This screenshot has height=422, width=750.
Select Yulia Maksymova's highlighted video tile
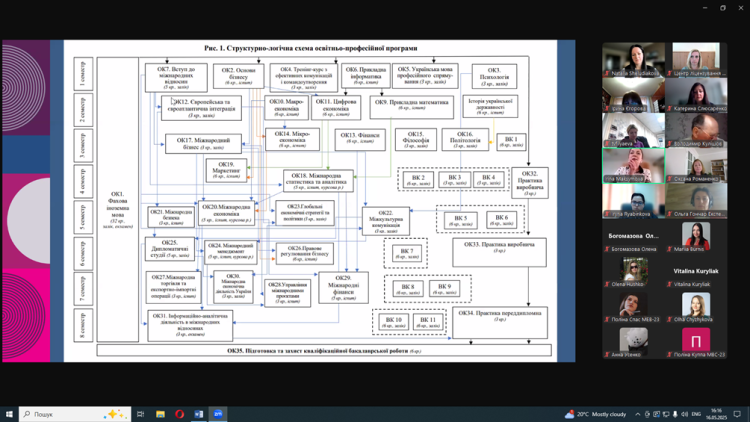coord(634,165)
